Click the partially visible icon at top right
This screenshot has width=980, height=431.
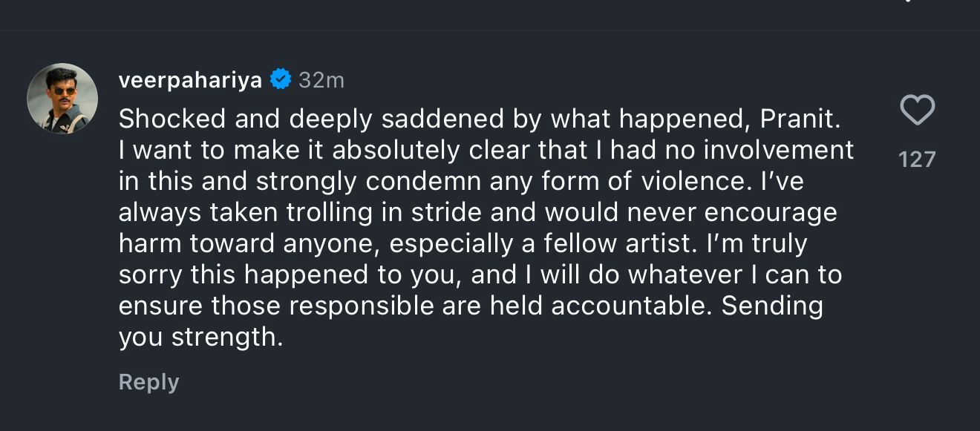point(906,2)
